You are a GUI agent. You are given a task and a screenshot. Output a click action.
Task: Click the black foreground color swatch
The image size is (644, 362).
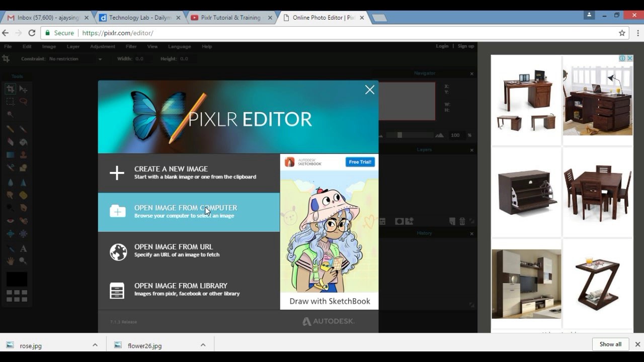17,279
